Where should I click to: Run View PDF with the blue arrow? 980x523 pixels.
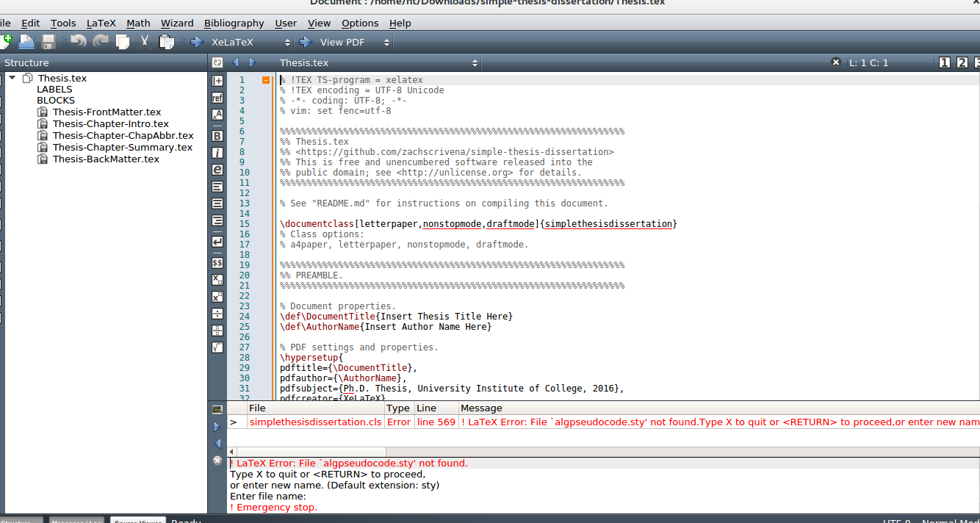pos(306,42)
